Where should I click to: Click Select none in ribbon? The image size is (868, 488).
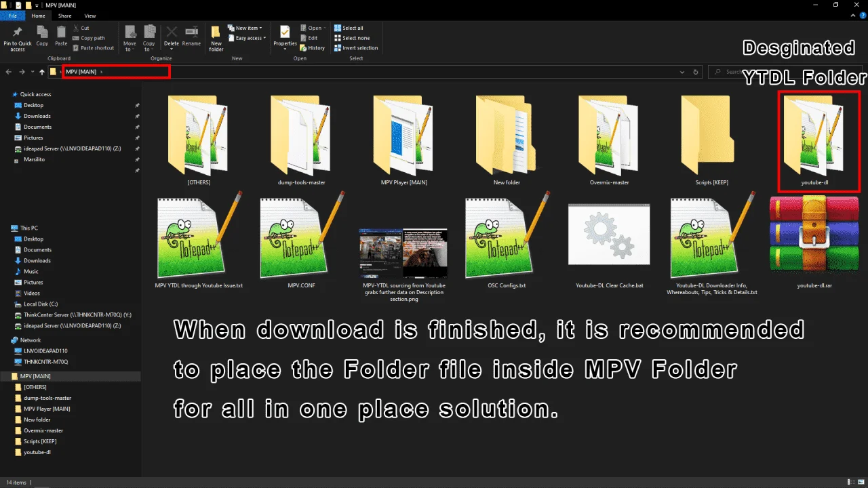(x=351, y=38)
